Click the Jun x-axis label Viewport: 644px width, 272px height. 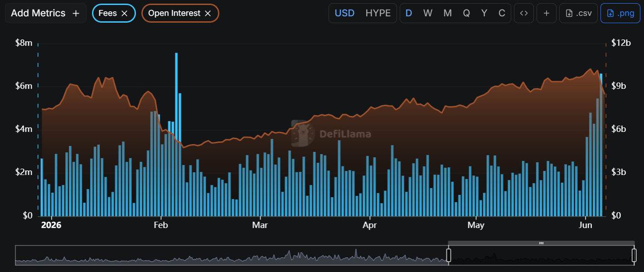[x=586, y=225]
